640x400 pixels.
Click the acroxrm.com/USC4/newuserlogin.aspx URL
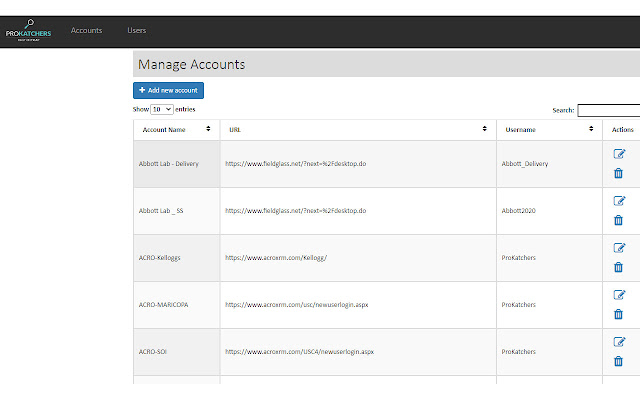tap(299, 351)
